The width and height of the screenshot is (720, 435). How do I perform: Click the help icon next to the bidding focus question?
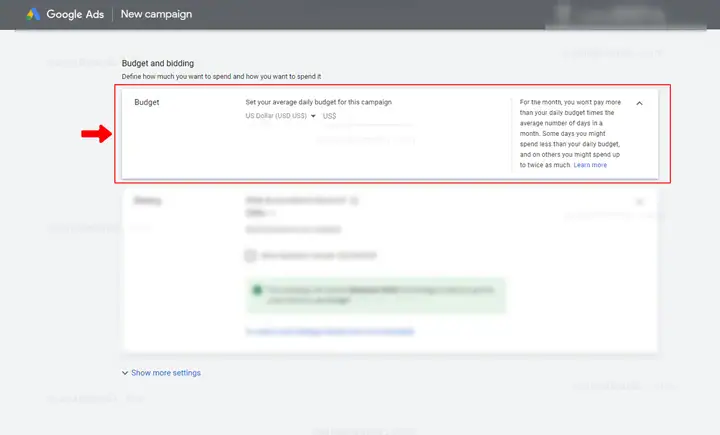click(354, 200)
